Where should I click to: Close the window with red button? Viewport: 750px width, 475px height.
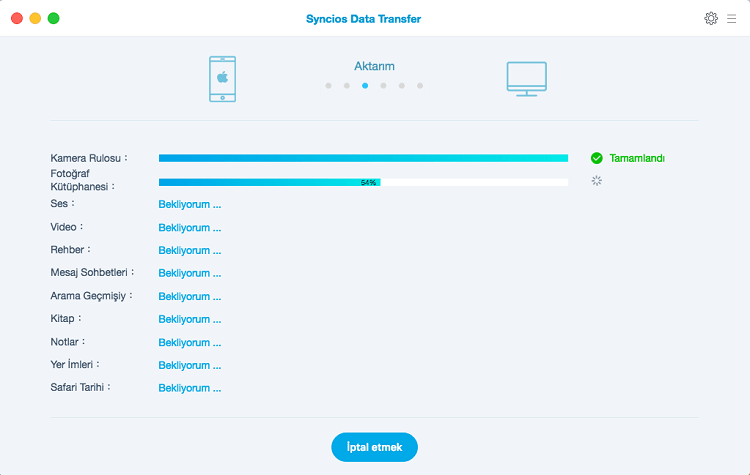pyautogui.click(x=17, y=18)
